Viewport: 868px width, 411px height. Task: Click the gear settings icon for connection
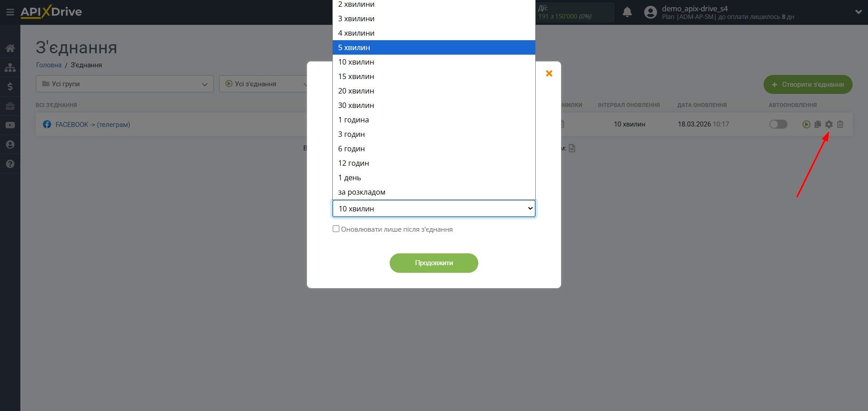[829, 124]
